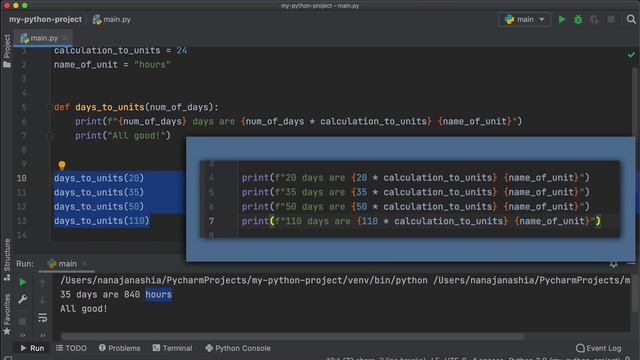640x360 pixels.
Task: Open the Terminal tool window
Action: [x=172, y=348]
